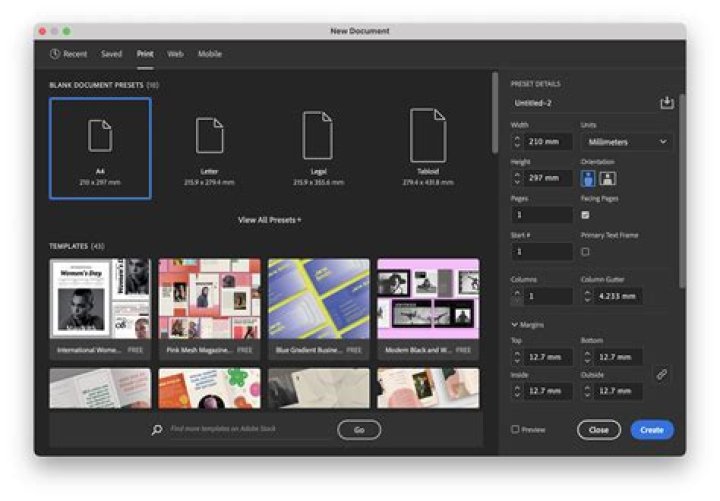Enable the Primary Text Frame checkbox
The height and width of the screenshot is (501, 720).
pos(585,252)
